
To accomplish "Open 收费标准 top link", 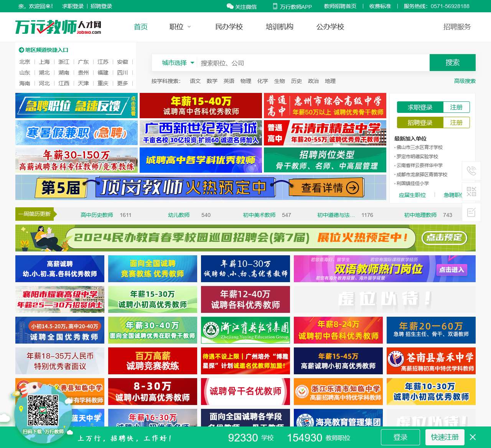I will [x=380, y=6].
